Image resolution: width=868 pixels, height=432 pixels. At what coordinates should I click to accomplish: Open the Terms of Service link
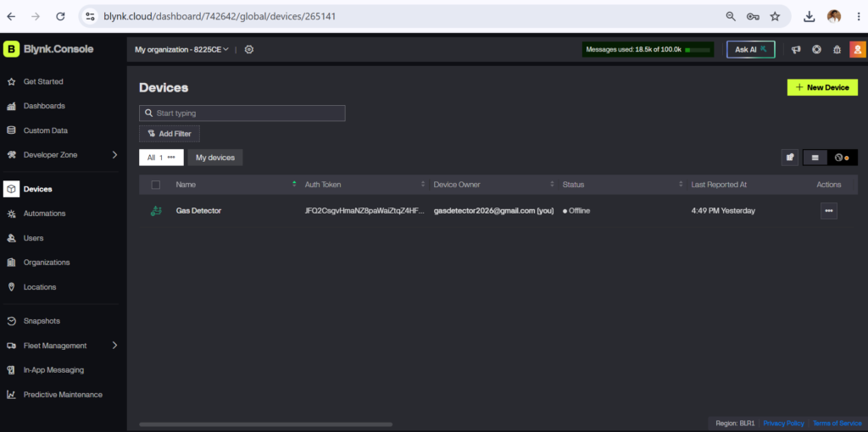[x=837, y=424]
